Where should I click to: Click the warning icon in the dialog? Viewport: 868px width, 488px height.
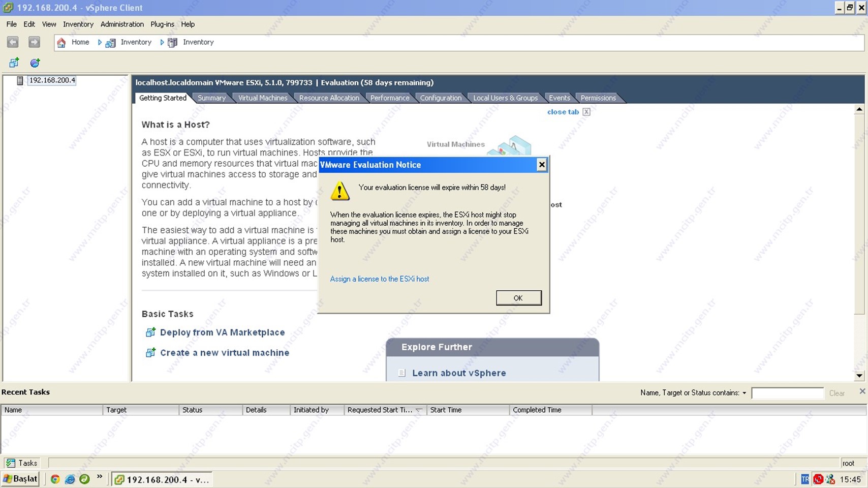click(x=340, y=191)
